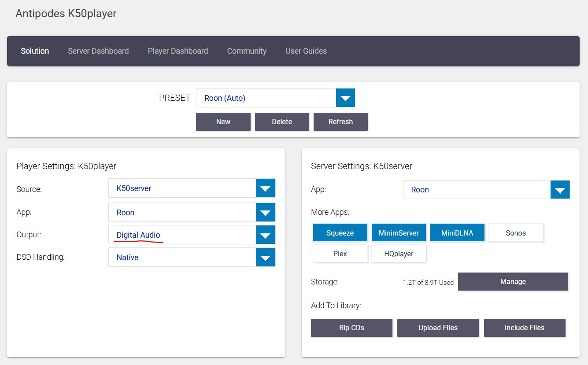Open the DSD Handling dropdown arrow

(x=265, y=257)
